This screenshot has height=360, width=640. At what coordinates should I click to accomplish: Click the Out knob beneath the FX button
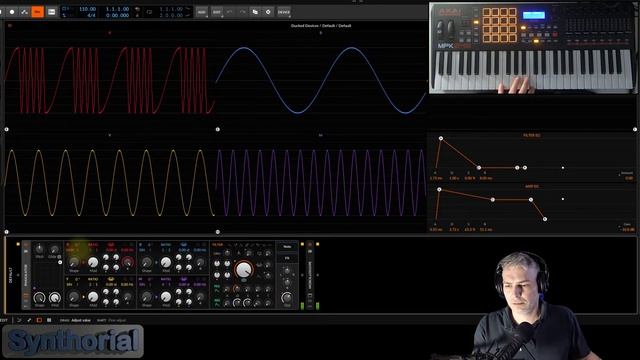[x=287, y=298]
